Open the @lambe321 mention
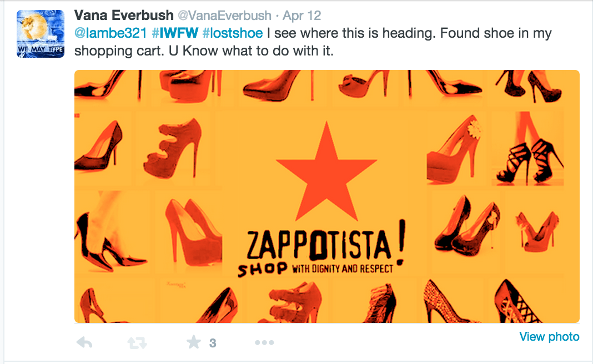The width and height of the screenshot is (593, 364). (x=110, y=33)
